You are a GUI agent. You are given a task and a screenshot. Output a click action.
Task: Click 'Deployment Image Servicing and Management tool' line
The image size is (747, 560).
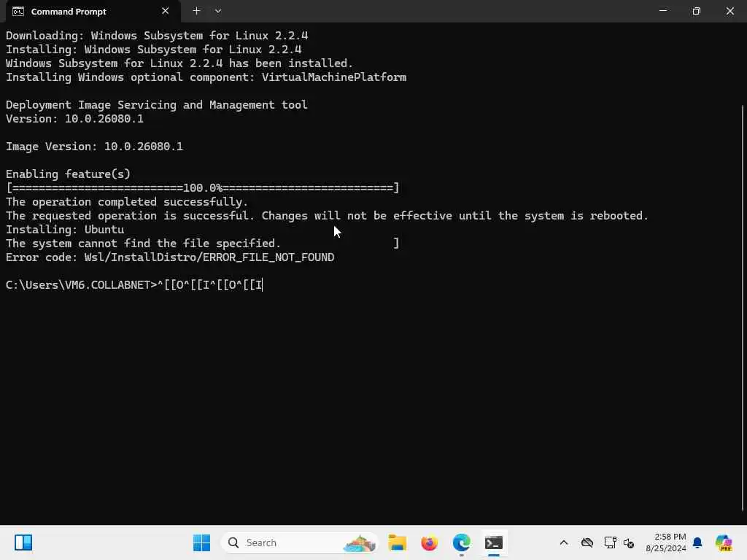[x=157, y=105]
